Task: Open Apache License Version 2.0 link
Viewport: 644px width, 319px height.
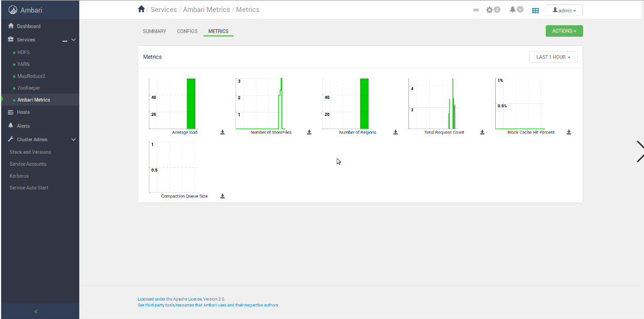Action: 181,299
